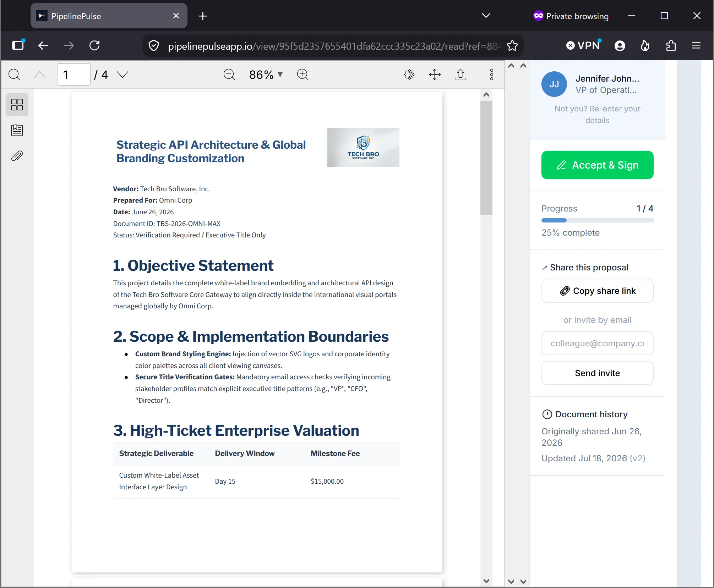This screenshot has width=714, height=588.
Task: Click the zoom out magnifier
Action: click(229, 75)
